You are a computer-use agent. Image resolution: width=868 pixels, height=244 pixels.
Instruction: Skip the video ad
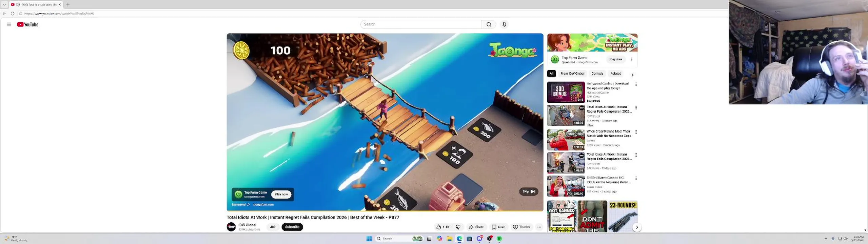pyautogui.click(x=529, y=191)
